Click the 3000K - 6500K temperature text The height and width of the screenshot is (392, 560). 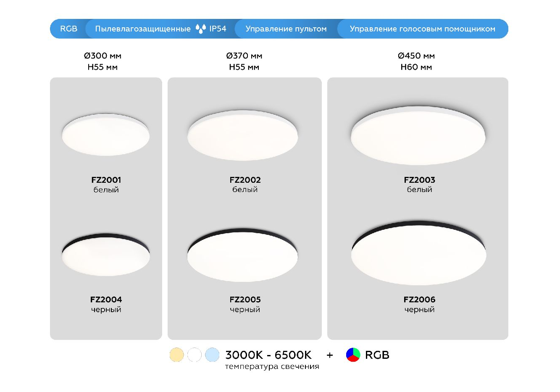(268, 355)
